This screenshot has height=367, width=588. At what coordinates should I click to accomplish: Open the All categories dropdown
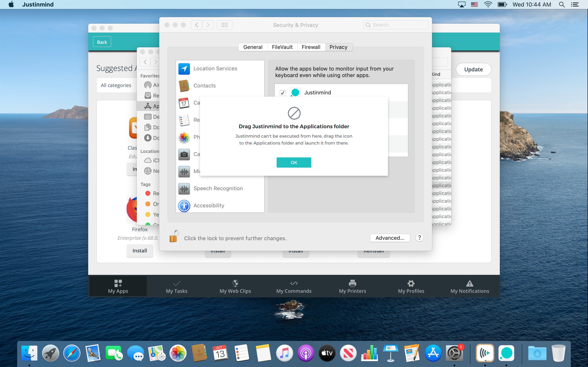pyautogui.click(x=116, y=85)
